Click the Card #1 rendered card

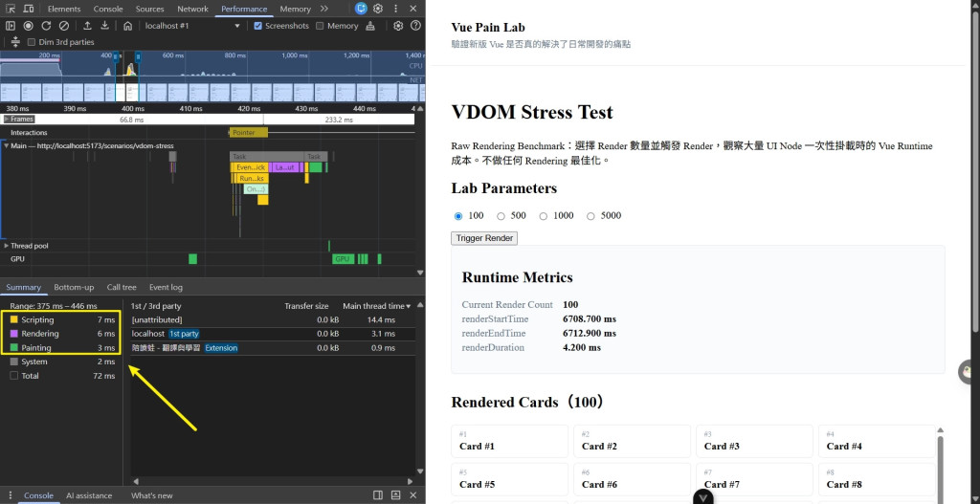coord(509,441)
